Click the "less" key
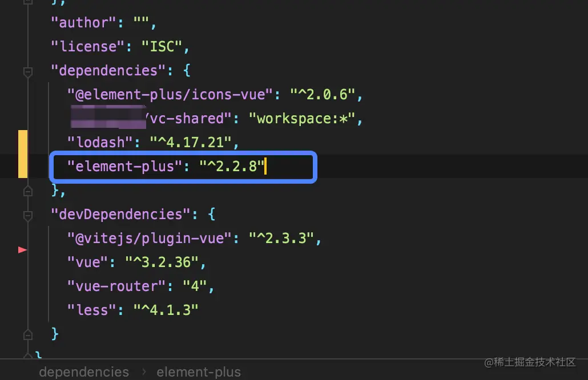The height and width of the screenshot is (380, 588). 92,310
